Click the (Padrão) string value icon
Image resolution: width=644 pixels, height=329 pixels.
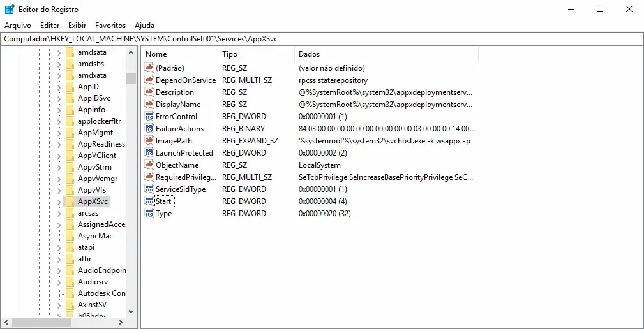(149, 68)
